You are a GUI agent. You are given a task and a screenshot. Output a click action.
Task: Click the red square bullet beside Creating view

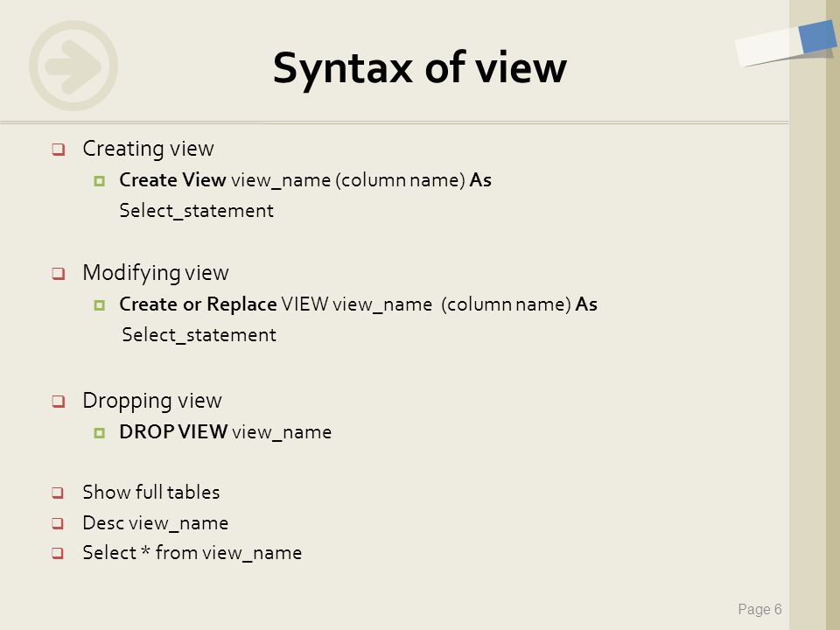pos(59,149)
